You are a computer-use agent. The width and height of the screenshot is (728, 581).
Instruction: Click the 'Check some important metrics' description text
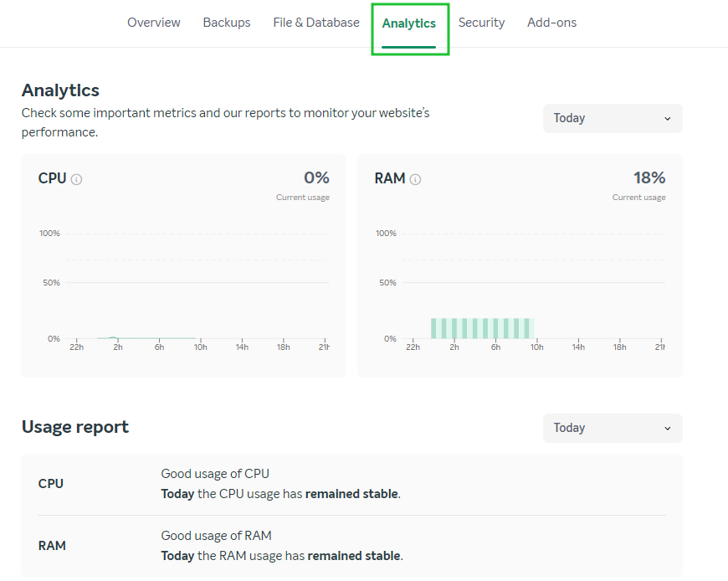tap(226, 122)
